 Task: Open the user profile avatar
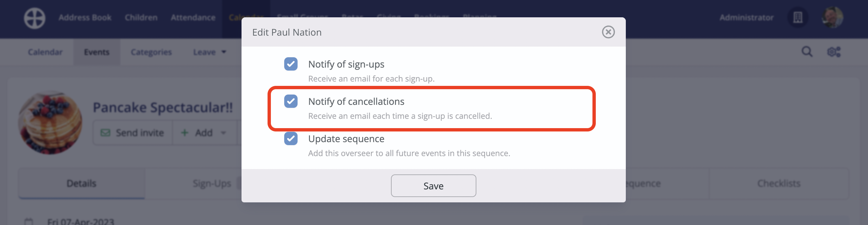[x=832, y=18]
